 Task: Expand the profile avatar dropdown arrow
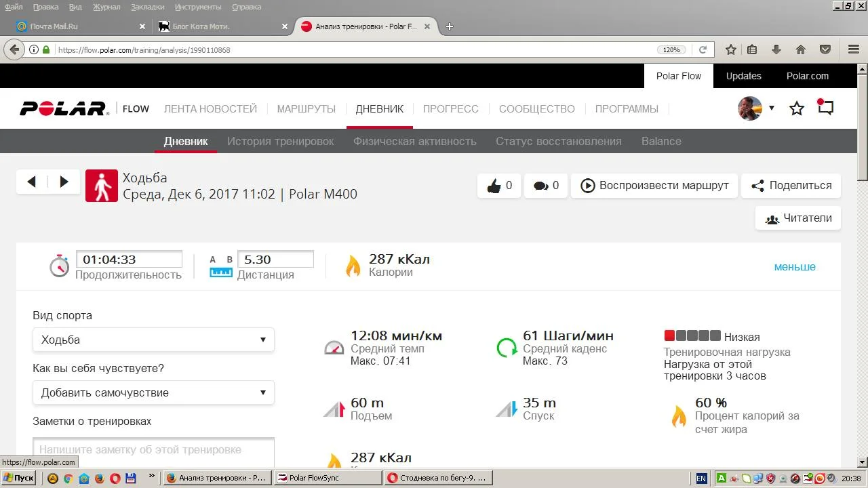pyautogui.click(x=771, y=108)
